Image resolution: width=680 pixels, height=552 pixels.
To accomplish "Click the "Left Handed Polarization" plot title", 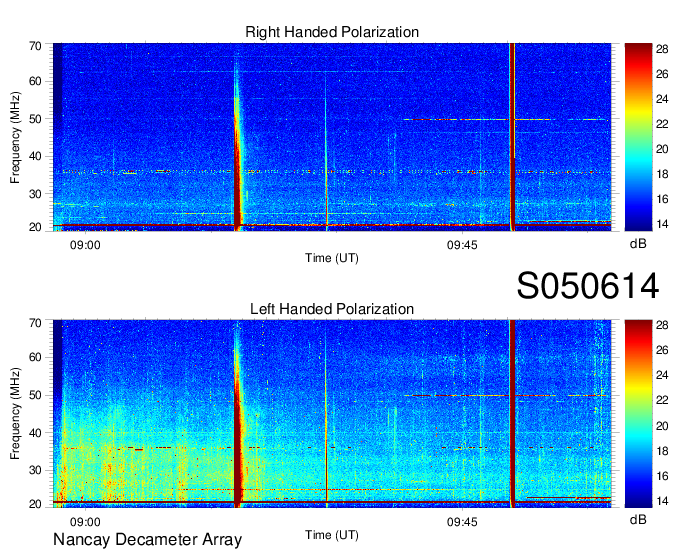I will point(332,309).
